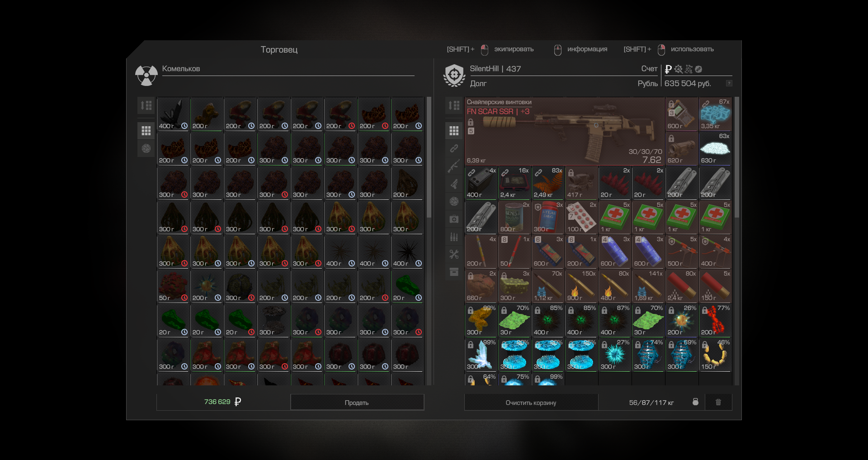Open player inventory sorting options icon

tap(454, 105)
